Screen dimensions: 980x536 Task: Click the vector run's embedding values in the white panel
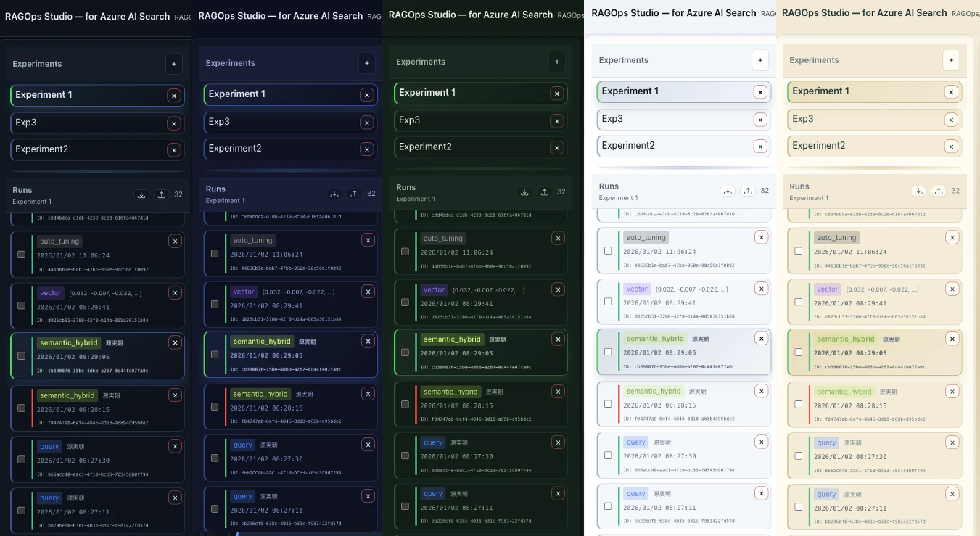692,289
